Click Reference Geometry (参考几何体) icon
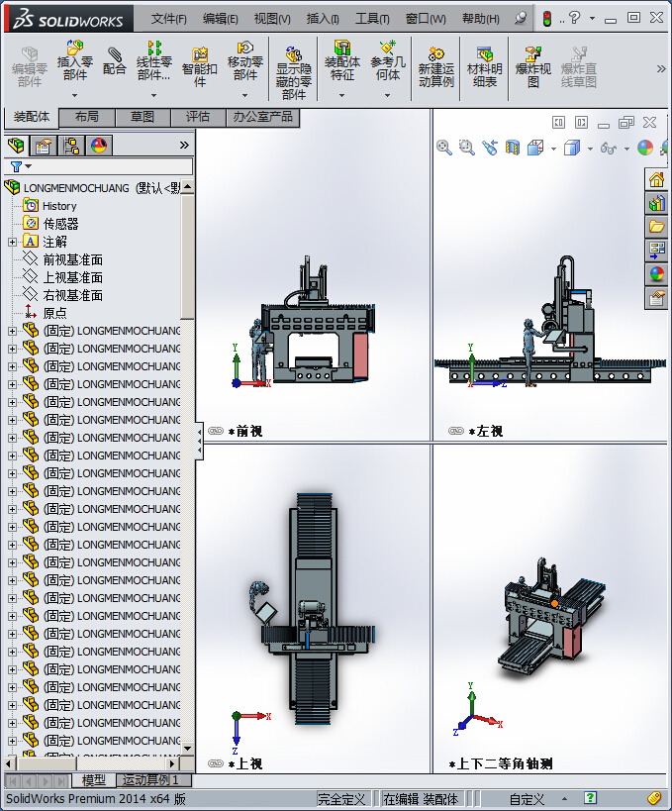 tap(387, 48)
